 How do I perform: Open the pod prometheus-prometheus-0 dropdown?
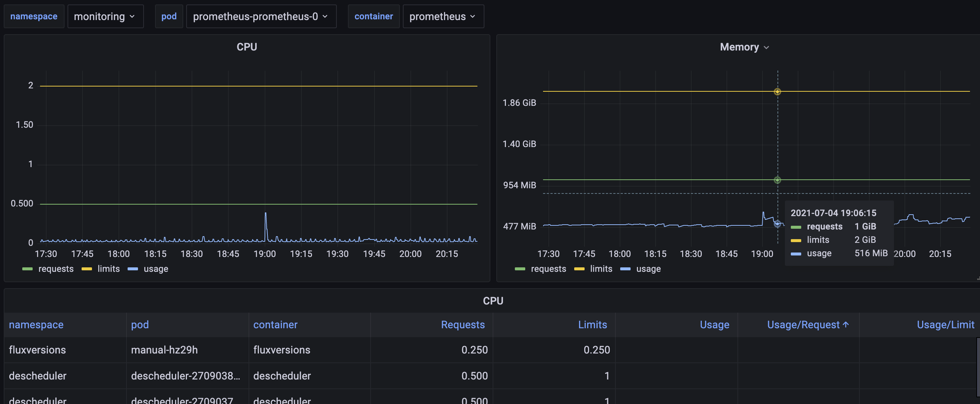261,16
